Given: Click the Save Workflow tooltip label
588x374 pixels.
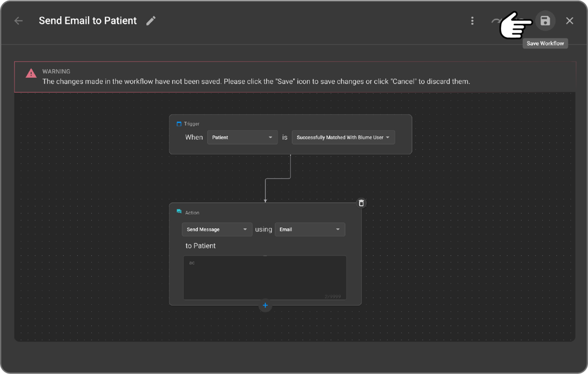Looking at the screenshot, I should point(545,43).
